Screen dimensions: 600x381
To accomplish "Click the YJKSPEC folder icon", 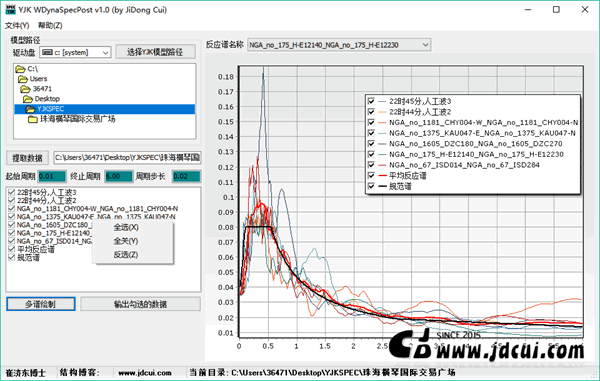I will (x=30, y=109).
